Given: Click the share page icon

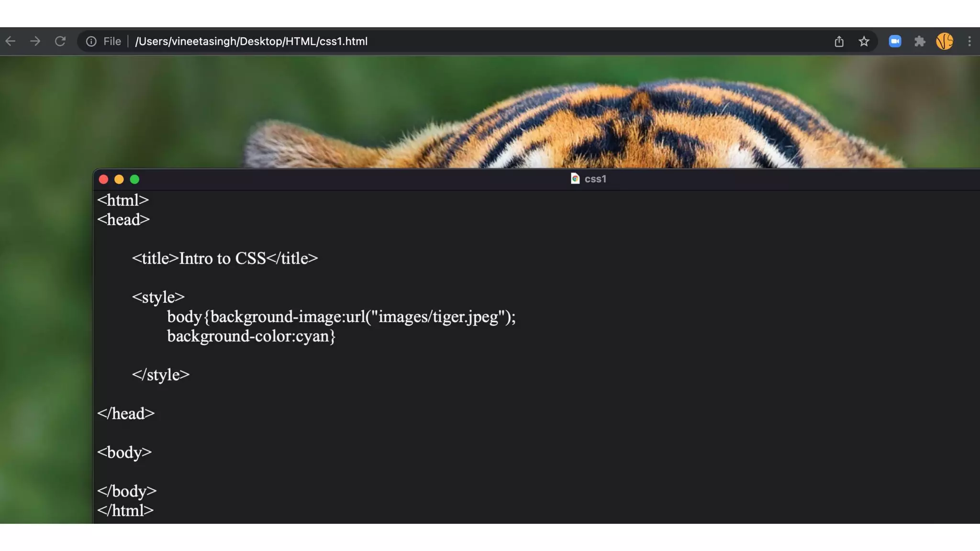Looking at the screenshot, I should click(839, 42).
